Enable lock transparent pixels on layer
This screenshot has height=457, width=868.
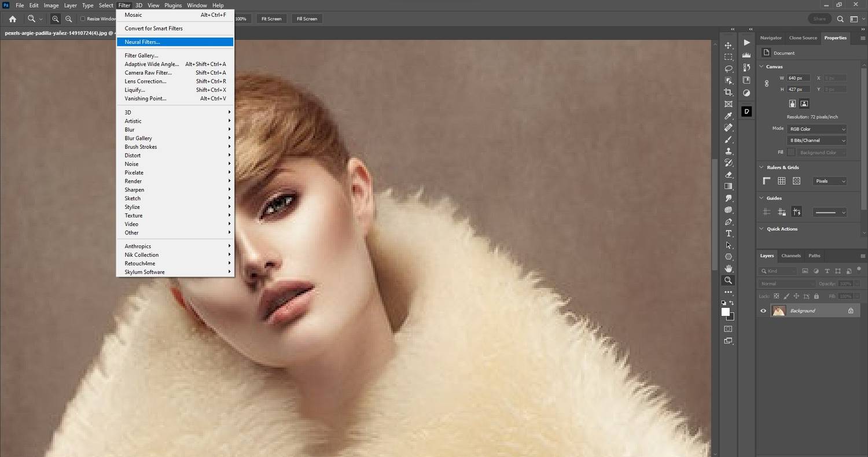click(776, 296)
